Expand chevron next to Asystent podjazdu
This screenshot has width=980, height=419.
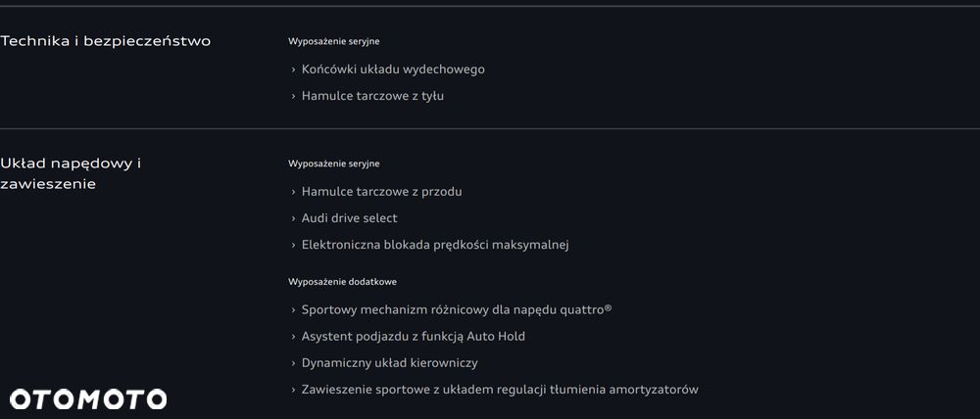[x=293, y=337]
